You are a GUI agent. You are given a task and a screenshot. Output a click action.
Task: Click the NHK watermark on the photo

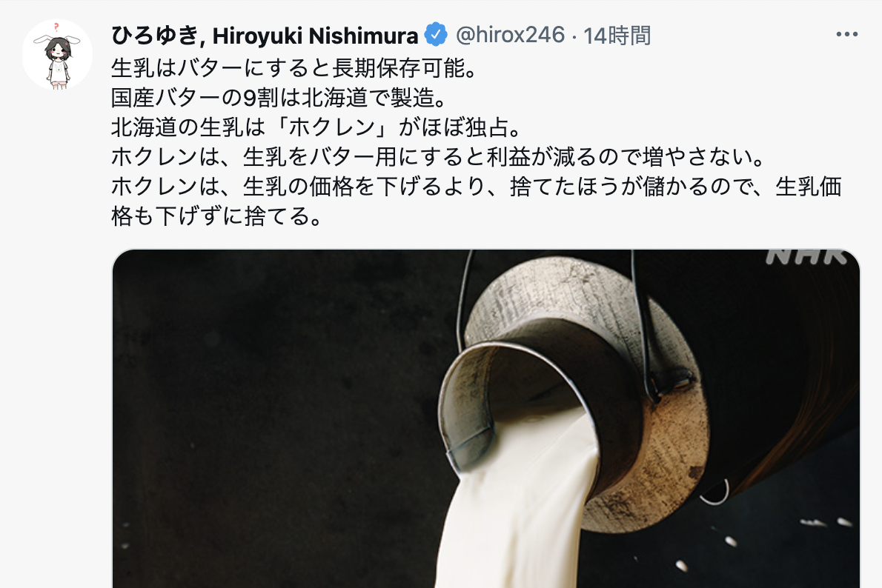[x=806, y=257]
